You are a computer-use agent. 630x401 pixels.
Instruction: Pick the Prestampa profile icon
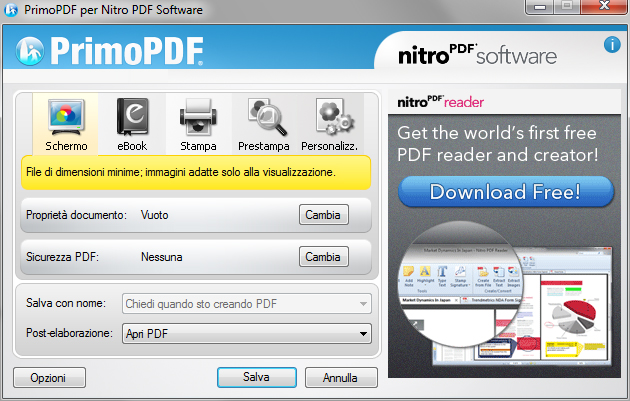pos(264,122)
